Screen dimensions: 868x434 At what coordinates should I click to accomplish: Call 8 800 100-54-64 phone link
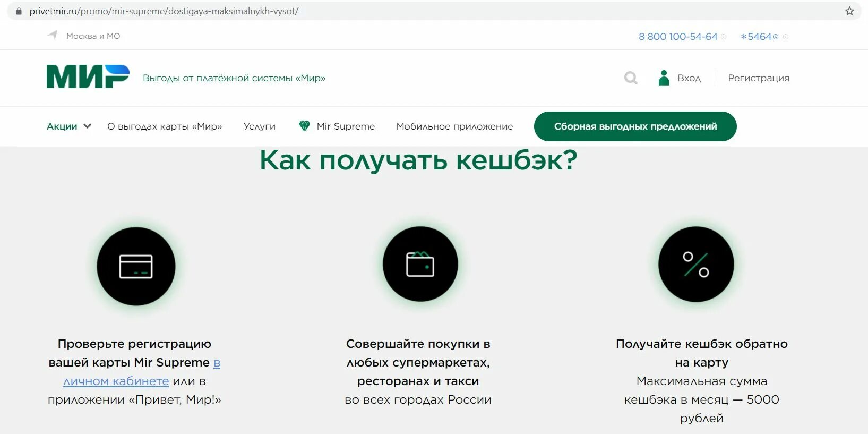[x=678, y=37]
